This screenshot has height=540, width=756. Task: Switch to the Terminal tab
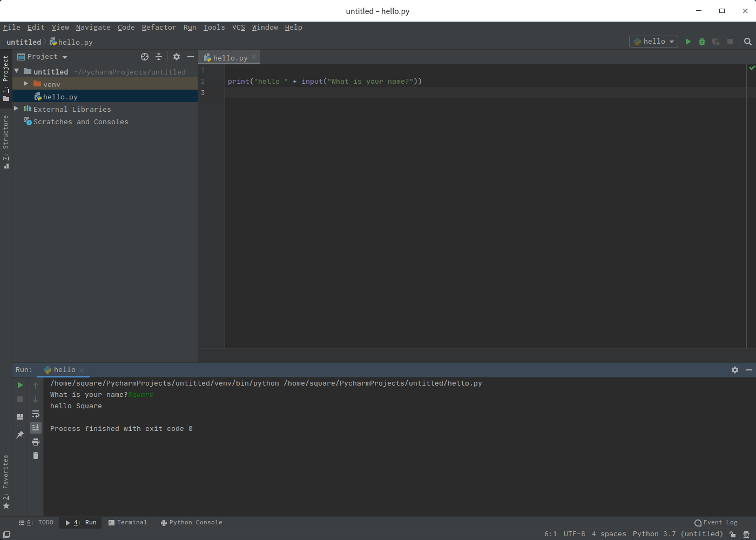(127, 522)
